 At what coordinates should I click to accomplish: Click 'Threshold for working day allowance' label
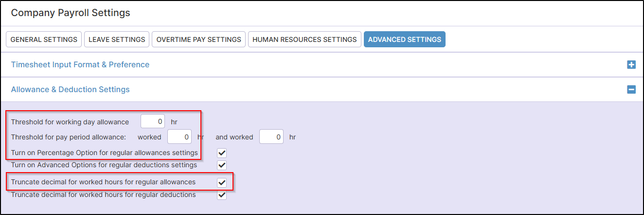70,122
